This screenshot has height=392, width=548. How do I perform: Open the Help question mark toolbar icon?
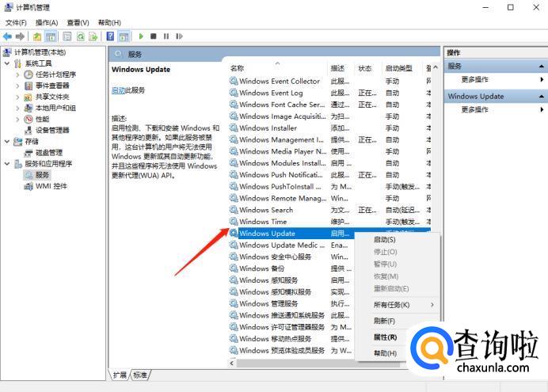click(x=110, y=36)
